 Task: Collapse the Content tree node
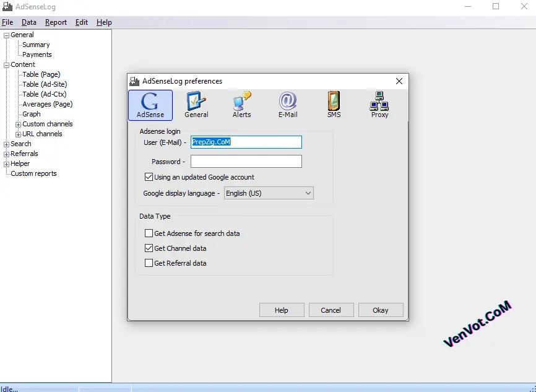pos(6,65)
